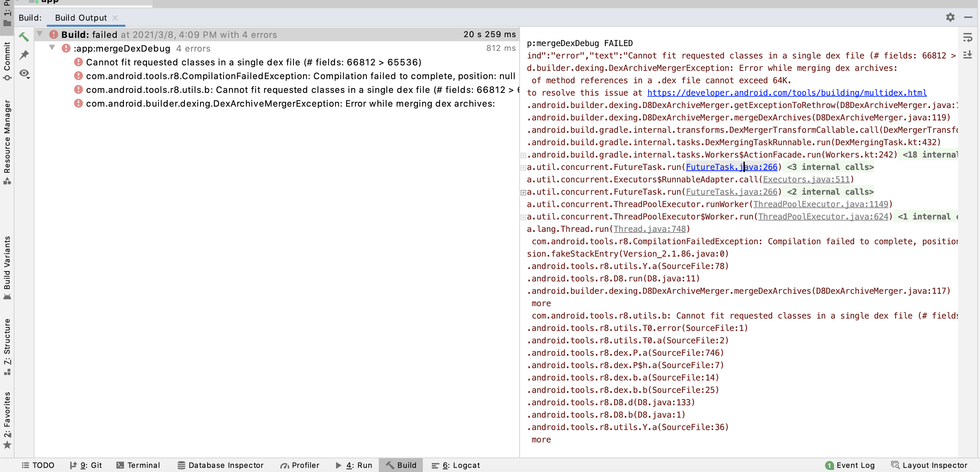Open the Terminal tool window

[x=138, y=465]
